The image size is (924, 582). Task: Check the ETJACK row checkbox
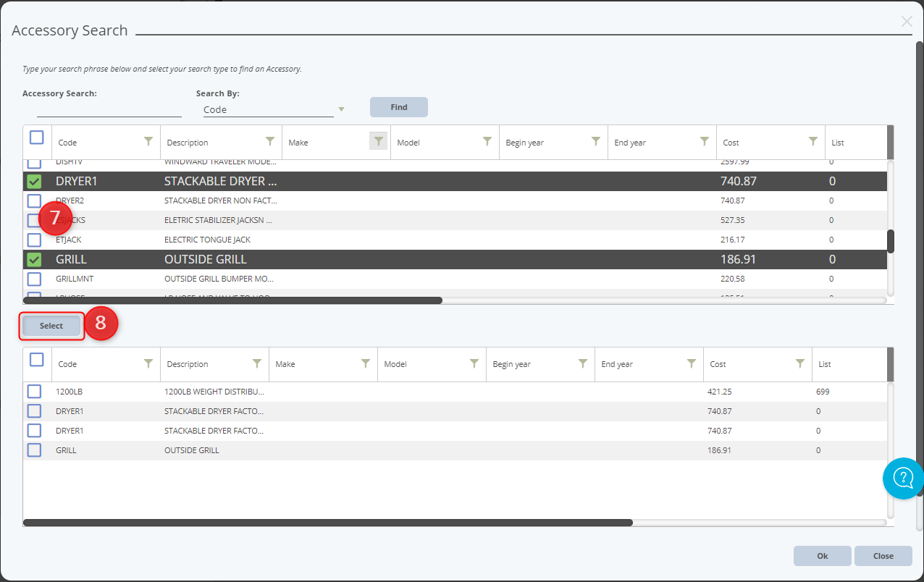[33, 240]
